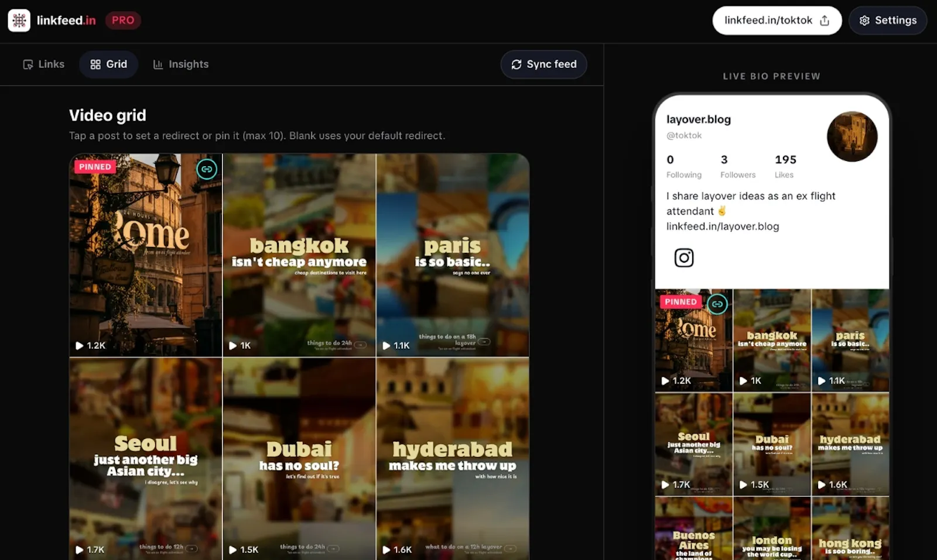Click the linkfeed.in/layover.blog link in the bio

click(x=723, y=226)
